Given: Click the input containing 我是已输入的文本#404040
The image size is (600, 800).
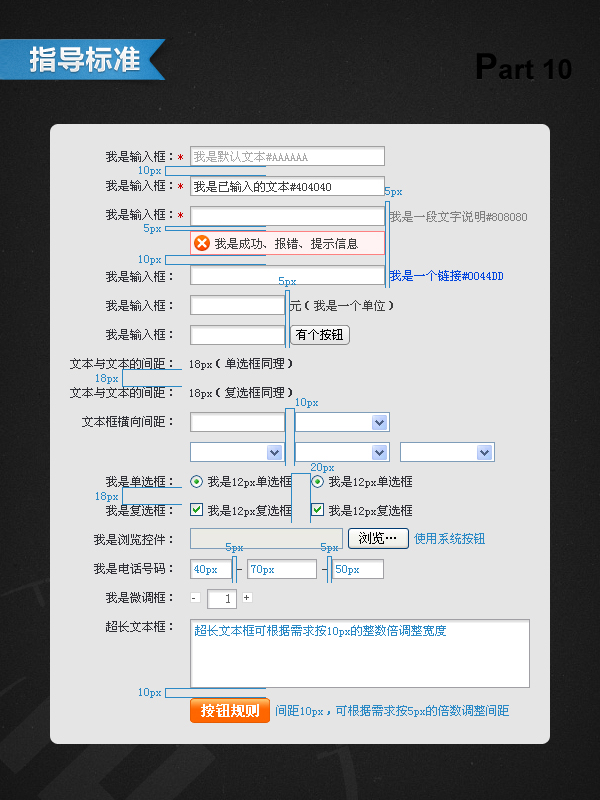Looking at the screenshot, I should (287, 186).
